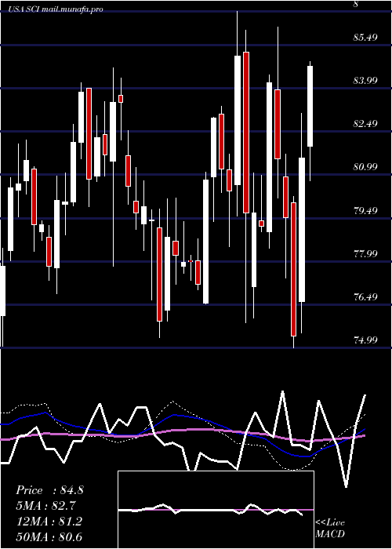Image resolution: width=392 pixels, height=549 pixels.
Task: Click the <<Live MACD label
Action: pyautogui.click(x=330, y=529)
